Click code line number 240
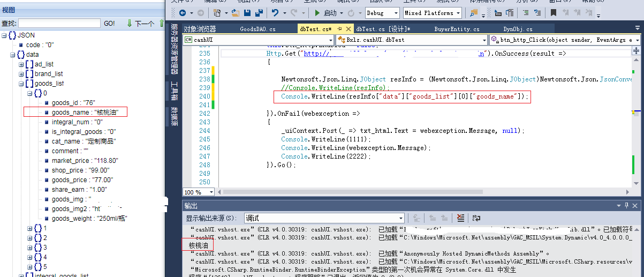Screen dimensions: 644x277 [x=204, y=96]
